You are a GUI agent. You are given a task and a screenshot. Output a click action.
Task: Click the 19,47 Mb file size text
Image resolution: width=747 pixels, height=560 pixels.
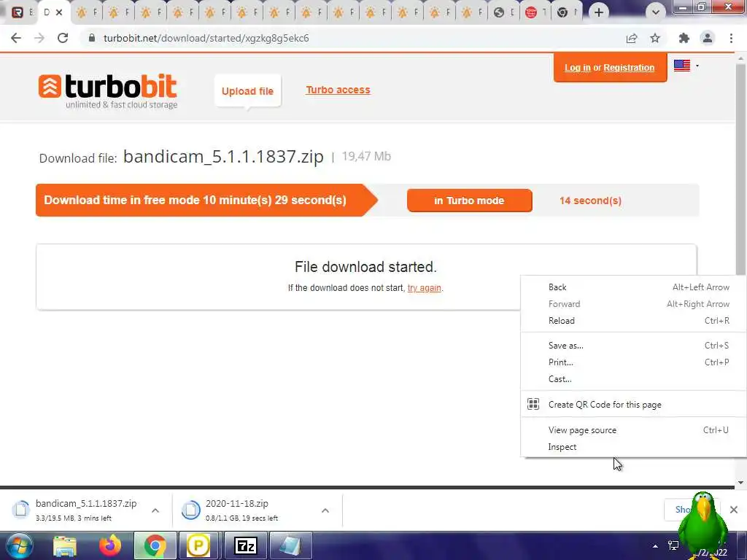[x=366, y=156]
